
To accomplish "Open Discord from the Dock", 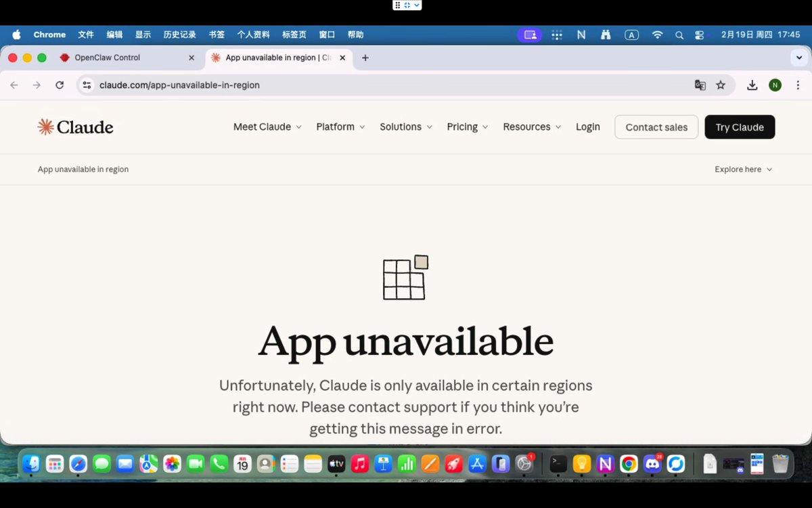I will 652,463.
